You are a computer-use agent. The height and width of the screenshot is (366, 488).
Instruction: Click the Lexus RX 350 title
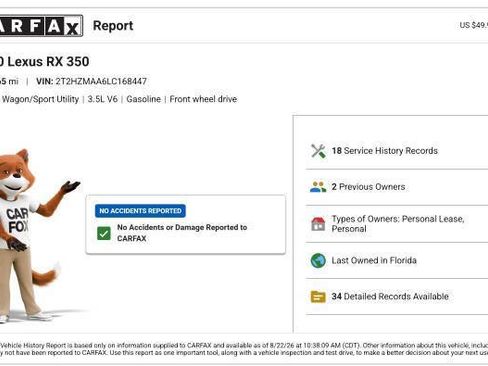[x=44, y=62]
